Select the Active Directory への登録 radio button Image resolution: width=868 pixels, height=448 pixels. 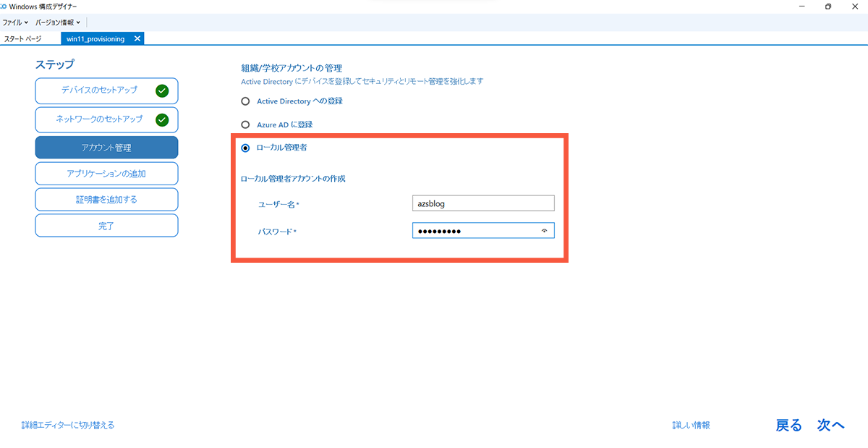[245, 101]
